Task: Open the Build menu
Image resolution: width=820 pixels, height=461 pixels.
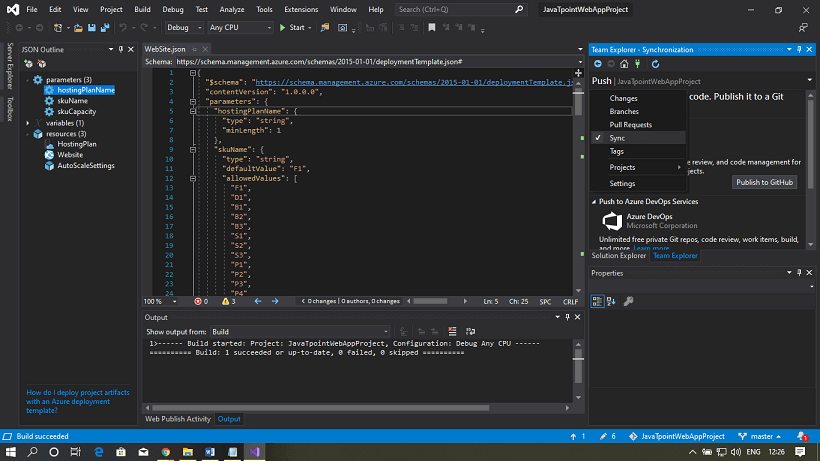Action: [x=142, y=9]
